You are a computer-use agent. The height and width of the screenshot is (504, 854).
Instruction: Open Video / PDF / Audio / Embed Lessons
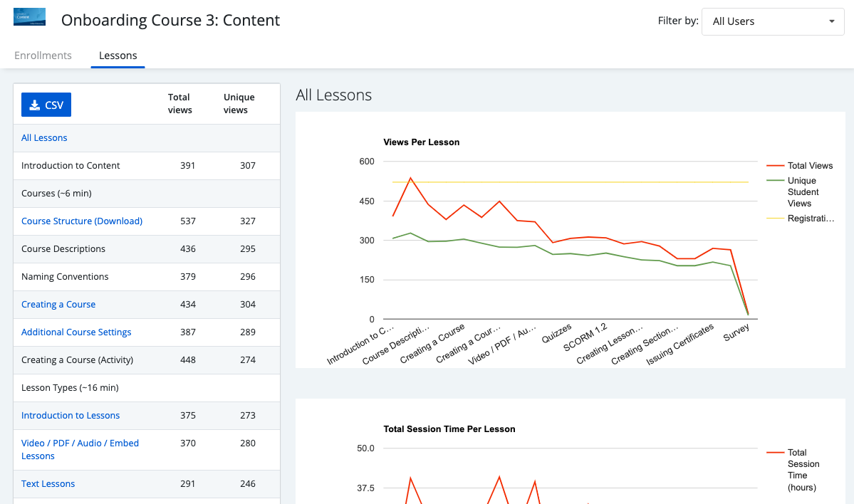(x=80, y=449)
